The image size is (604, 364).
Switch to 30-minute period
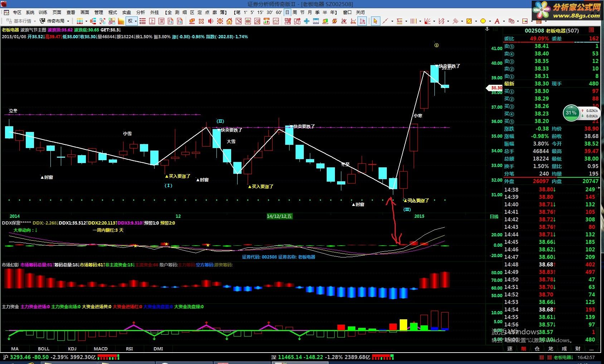click(x=269, y=12)
